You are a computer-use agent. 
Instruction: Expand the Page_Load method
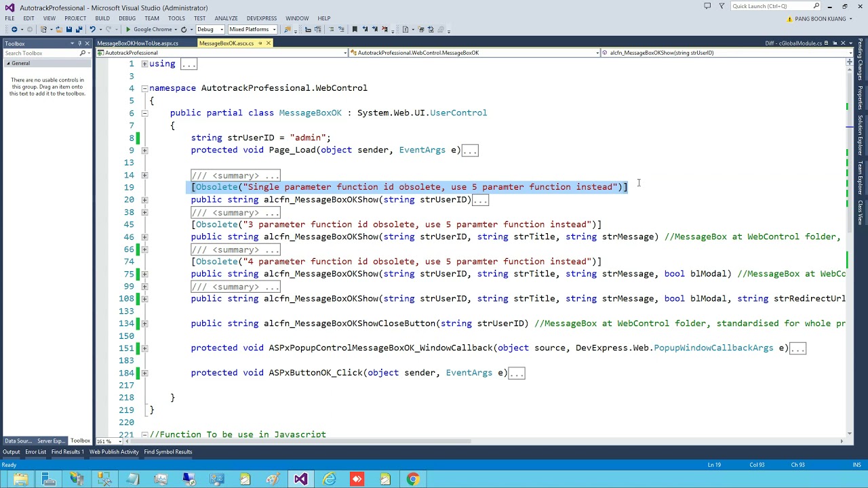pos(144,150)
